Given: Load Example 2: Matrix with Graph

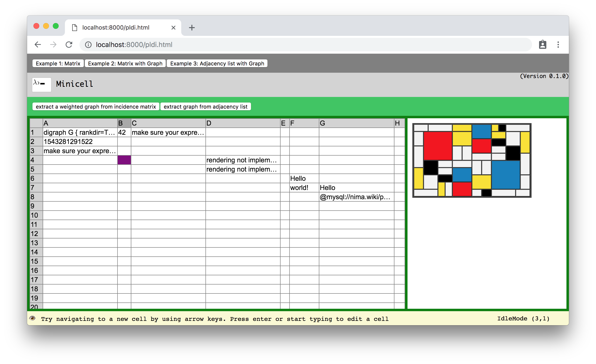Looking at the screenshot, I should coord(125,63).
